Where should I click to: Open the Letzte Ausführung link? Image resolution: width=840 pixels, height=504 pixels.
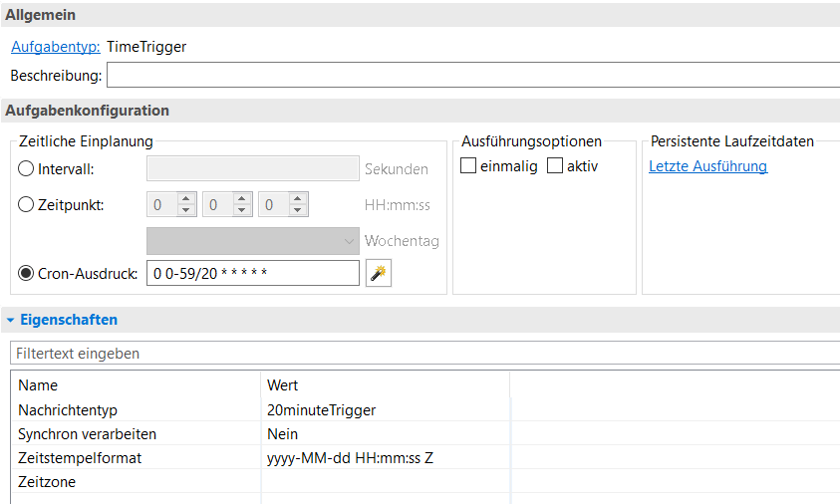[707, 166]
